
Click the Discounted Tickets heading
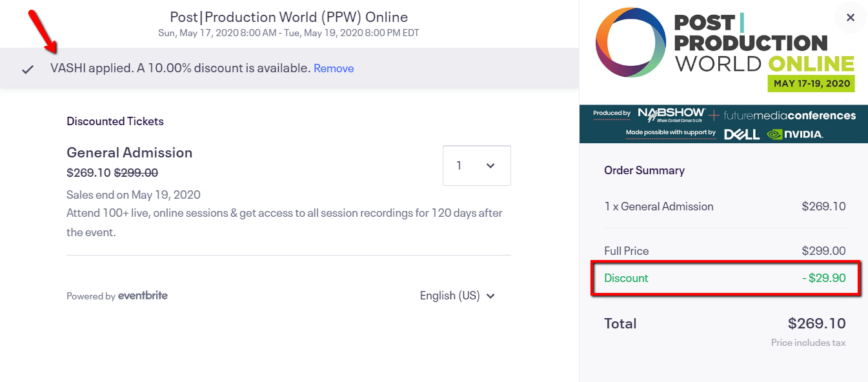pyautogui.click(x=115, y=121)
